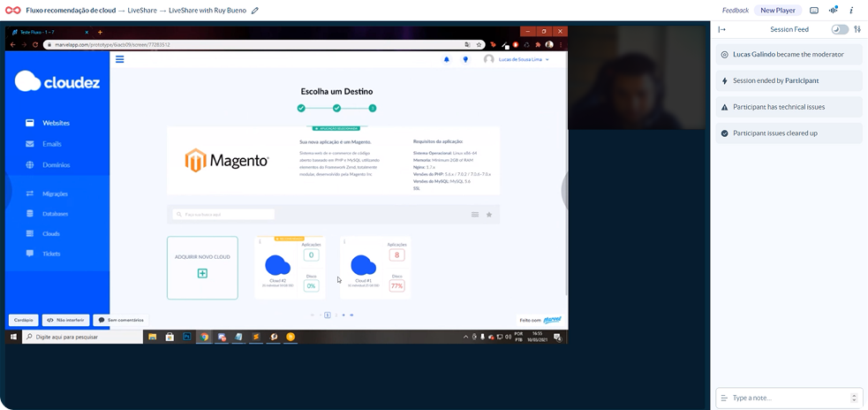868x410 pixels.
Task: Select Session ended by Participant entry
Action: pos(789,80)
